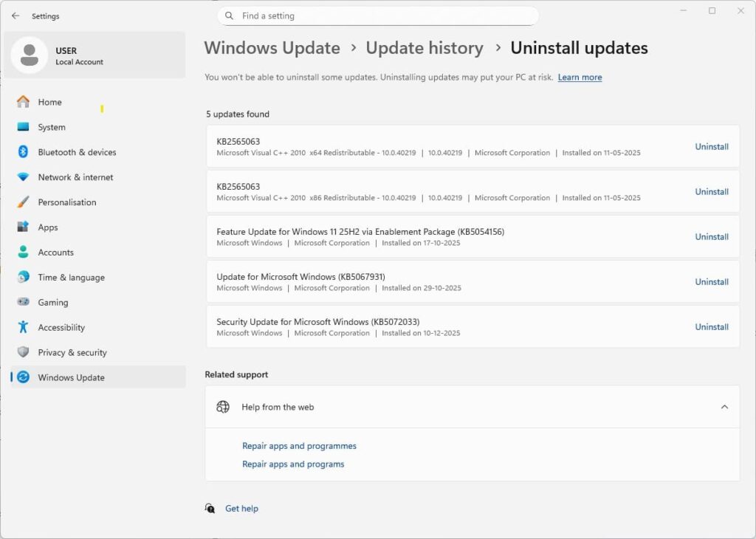Click the Accounts person icon
Screen dimensions: 756x539
[23, 252]
